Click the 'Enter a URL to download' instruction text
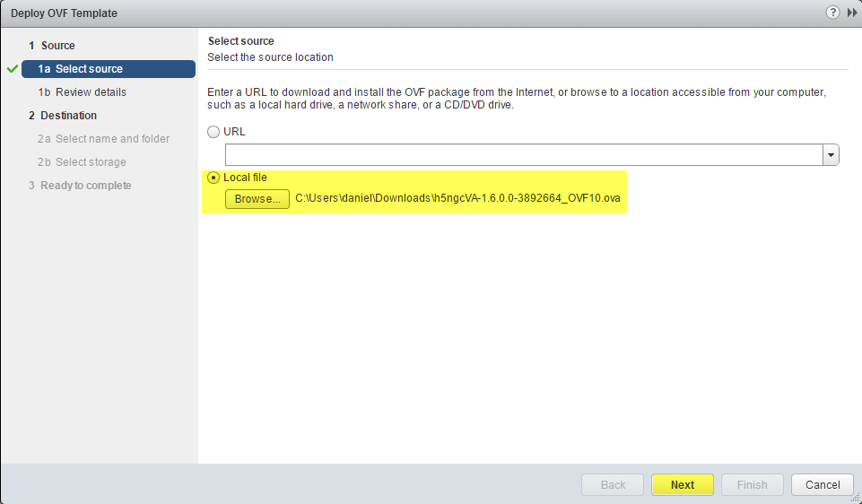This screenshot has width=862, height=504. [516, 99]
